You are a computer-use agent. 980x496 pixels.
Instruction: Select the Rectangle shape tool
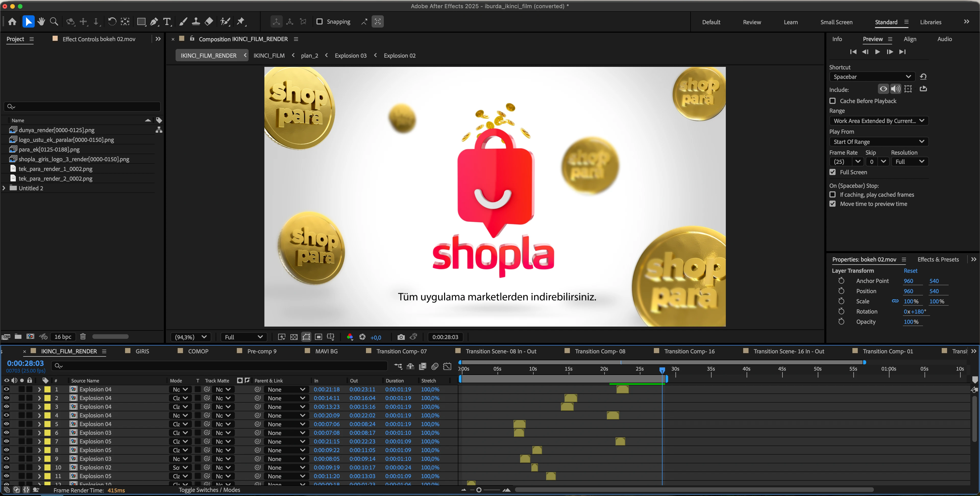tap(141, 22)
